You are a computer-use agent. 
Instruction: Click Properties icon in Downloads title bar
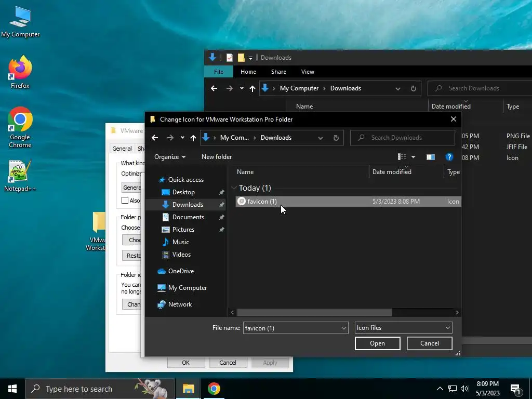[x=229, y=57]
